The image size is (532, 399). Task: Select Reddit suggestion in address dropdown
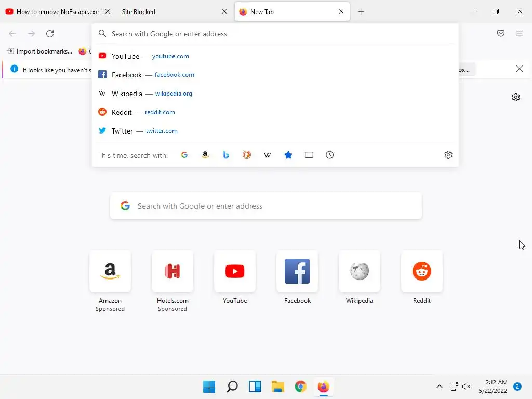click(275, 112)
